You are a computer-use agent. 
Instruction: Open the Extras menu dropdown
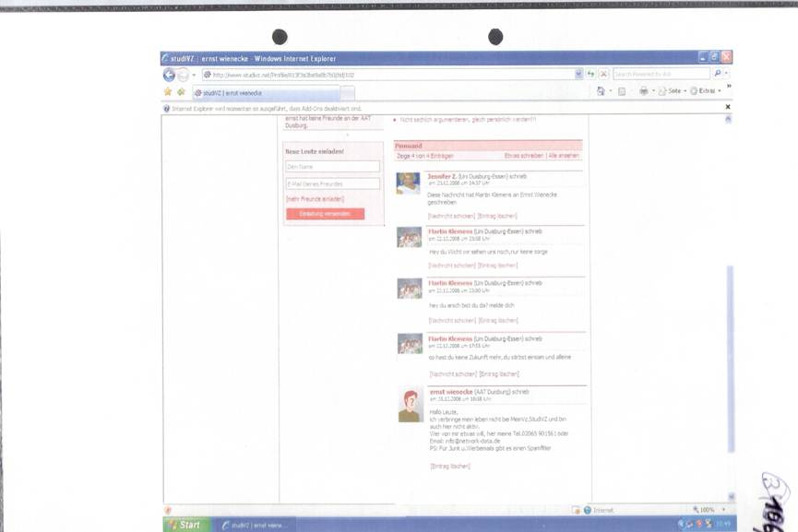click(706, 91)
